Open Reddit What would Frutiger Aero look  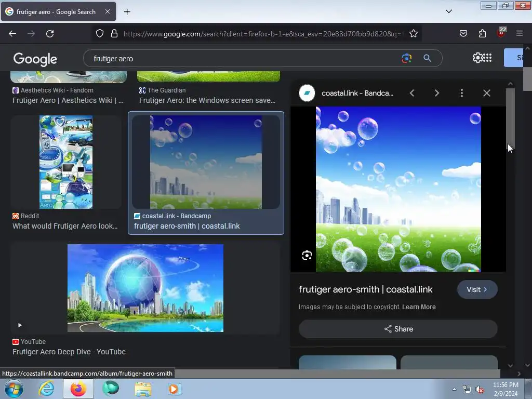click(65, 226)
